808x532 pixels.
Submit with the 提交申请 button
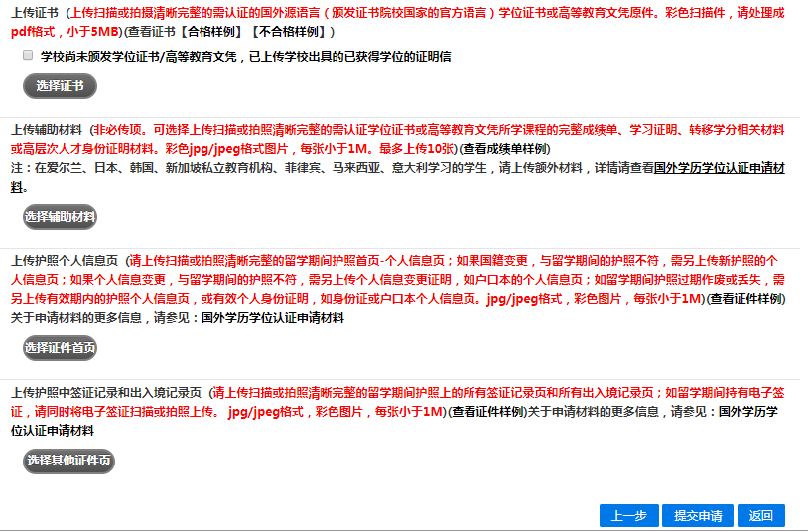click(x=698, y=515)
